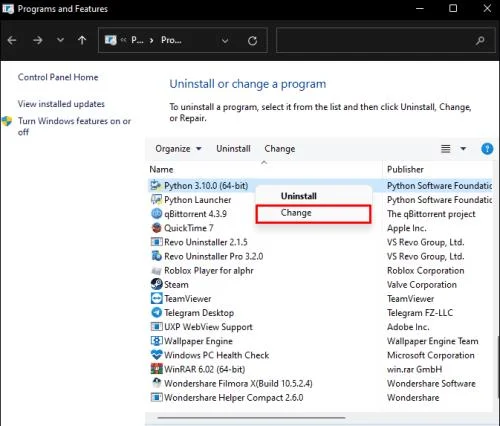Click the WinRAR 6.02 icon
The width and height of the screenshot is (500, 426).
(x=156, y=369)
